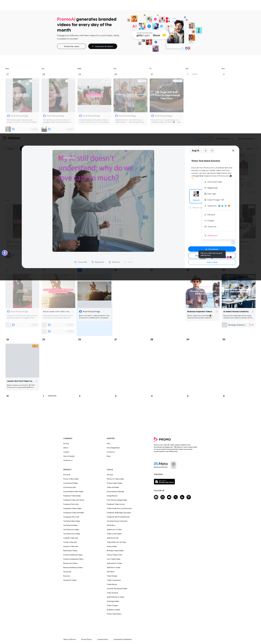Click the Today button in calendar toolbar

click(x=10, y=149)
